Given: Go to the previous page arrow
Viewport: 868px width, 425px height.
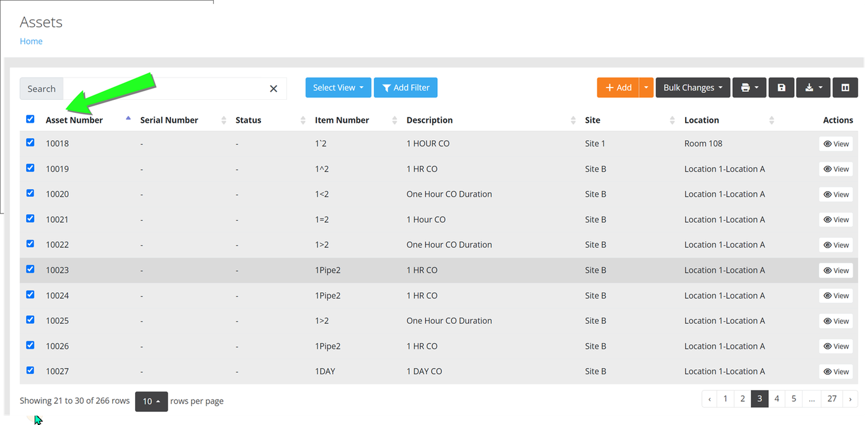Looking at the screenshot, I should 709,399.
